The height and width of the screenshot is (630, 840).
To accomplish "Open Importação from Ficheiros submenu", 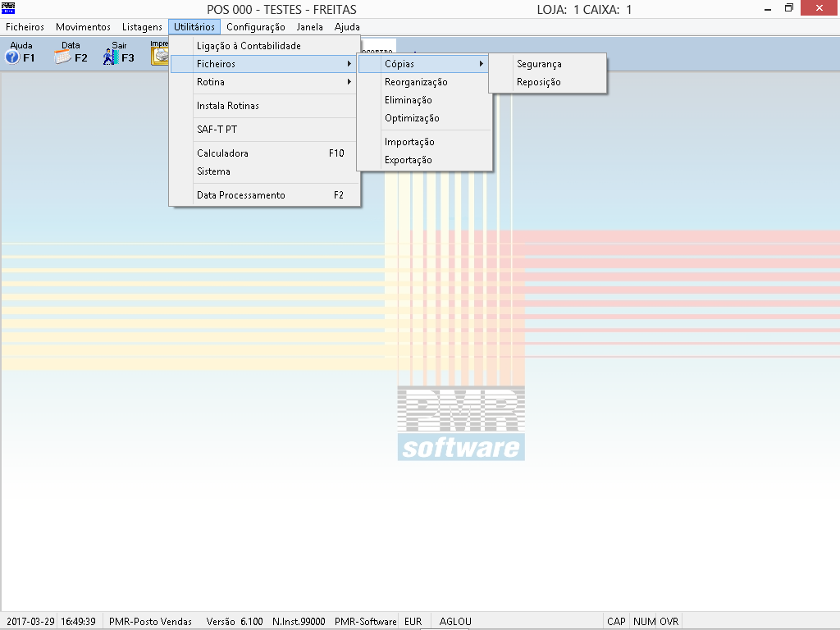I will click(x=409, y=142).
